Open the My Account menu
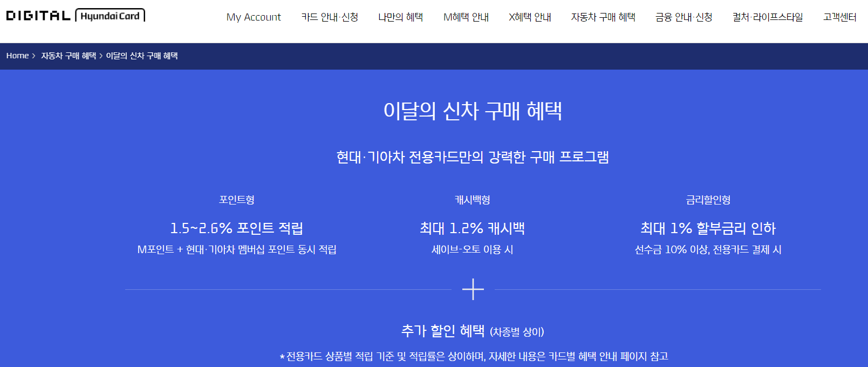The height and width of the screenshot is (367, 868). (254, 17)
